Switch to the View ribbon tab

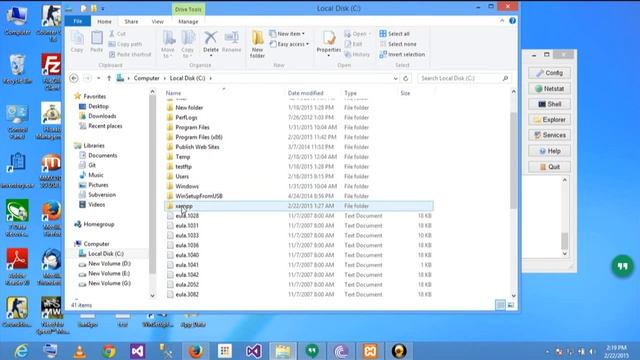pyautogui.click(x=158, y=22)
